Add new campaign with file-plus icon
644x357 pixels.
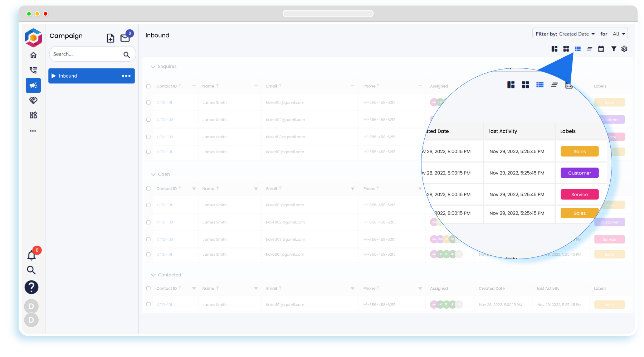pos(111,38)
